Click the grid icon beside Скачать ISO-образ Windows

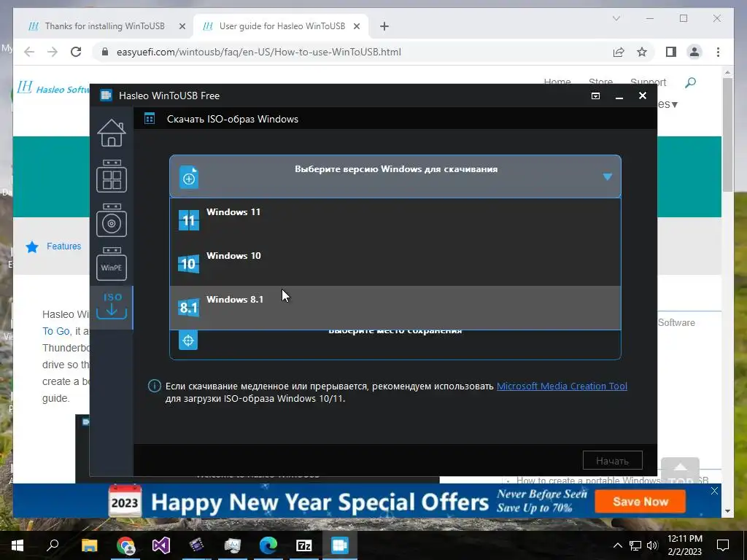pyautogui.click(x=150, y=119)
